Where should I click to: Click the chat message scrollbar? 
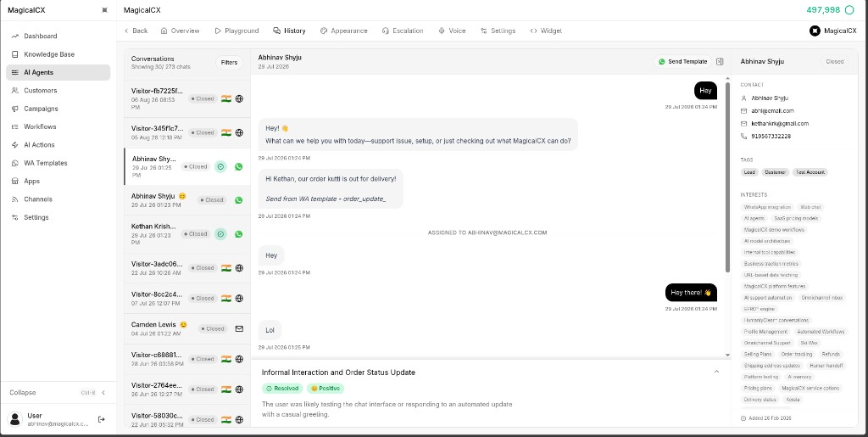click(x=727, y=177)
